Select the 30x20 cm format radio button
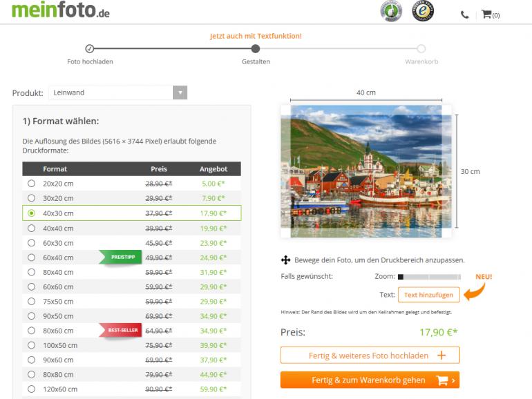Image resolution: width=532 pixels, height=399 pixels. (31, 198)
